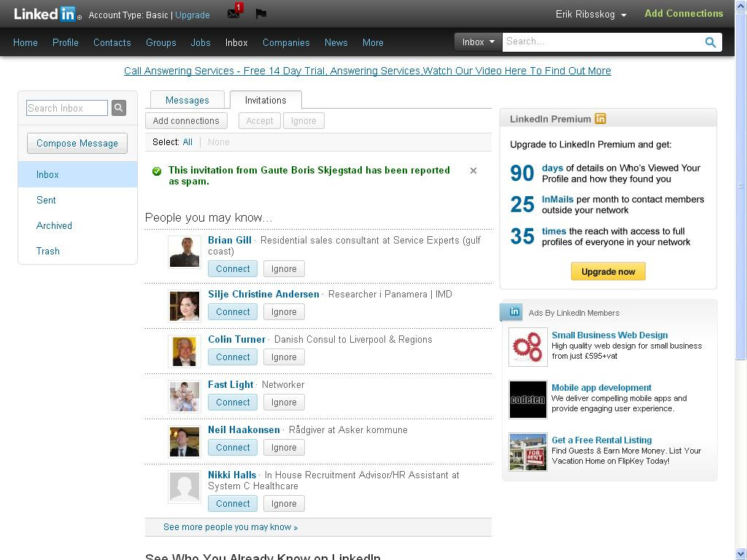Ignore Neil Haakonsen's suggestion
Screen dimensions: 747x560
[284, 448]
